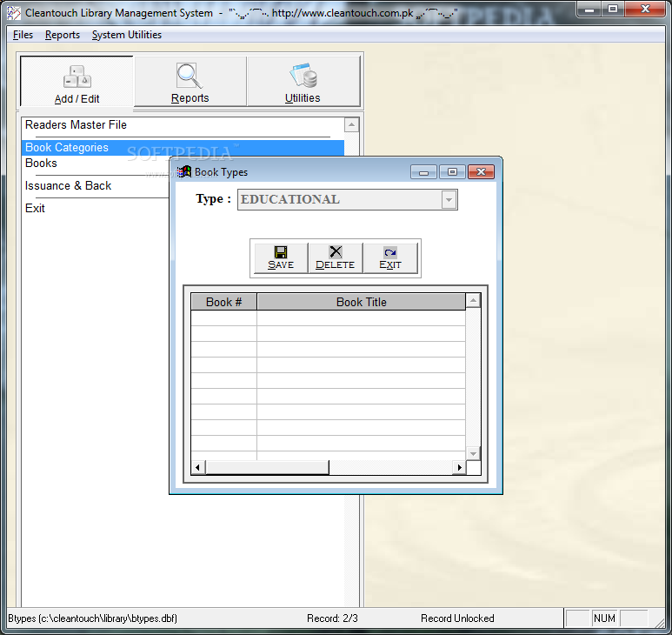Click the Book Title column header
The width and height of the screenshot is (672, 635).
[362, 302]
